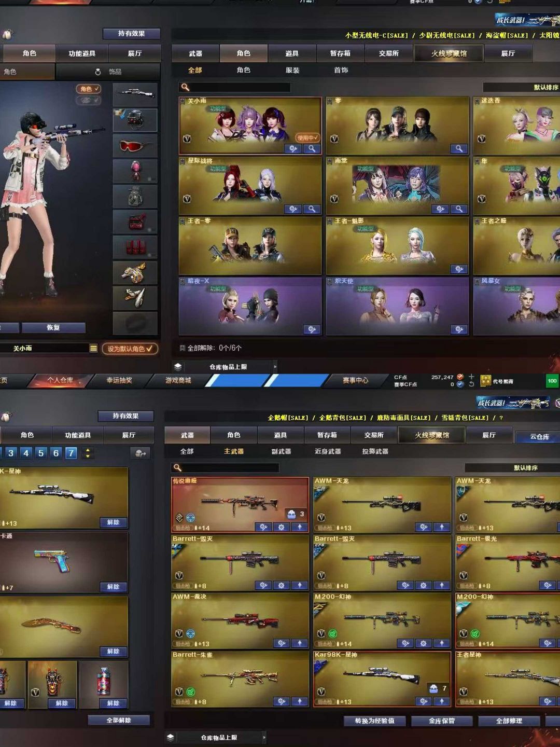Switch to the 投掷武器 sub-tab
The height and width of the screenshot is (747, 560).
375,451
